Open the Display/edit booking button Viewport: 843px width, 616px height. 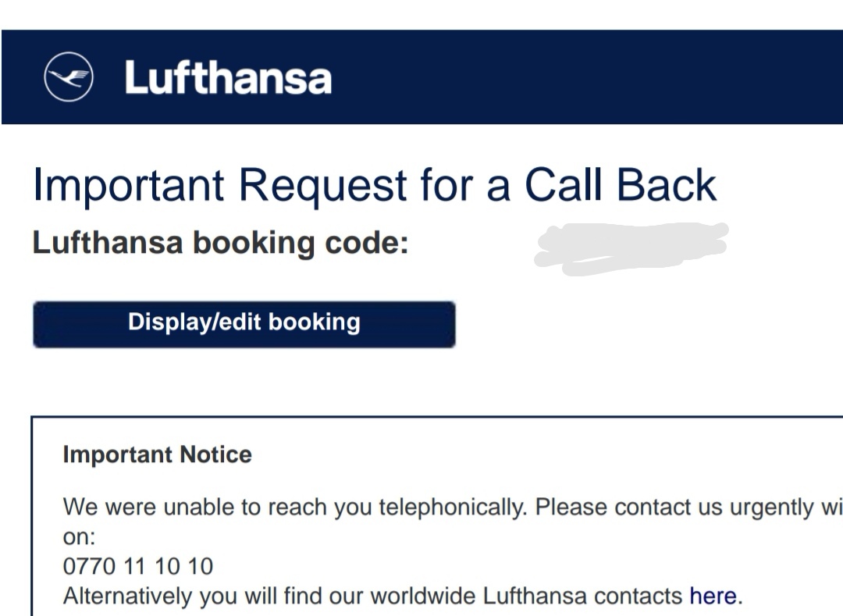tap(244, 324)
